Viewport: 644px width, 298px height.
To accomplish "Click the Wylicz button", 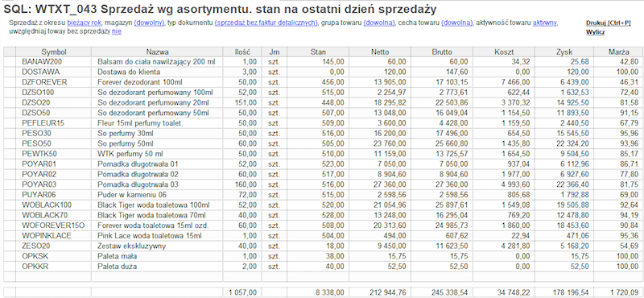I will pyautogui.click(x=595, y=32).
